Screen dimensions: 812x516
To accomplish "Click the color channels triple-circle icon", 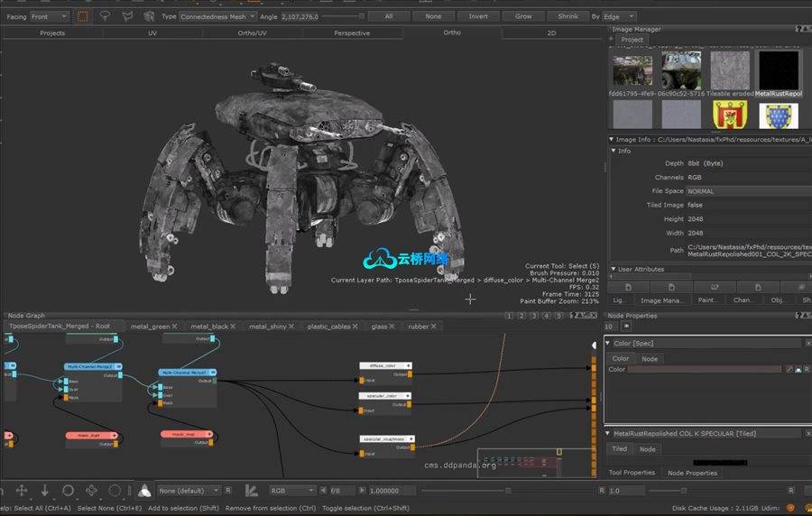I will click(x=144, y=490).
